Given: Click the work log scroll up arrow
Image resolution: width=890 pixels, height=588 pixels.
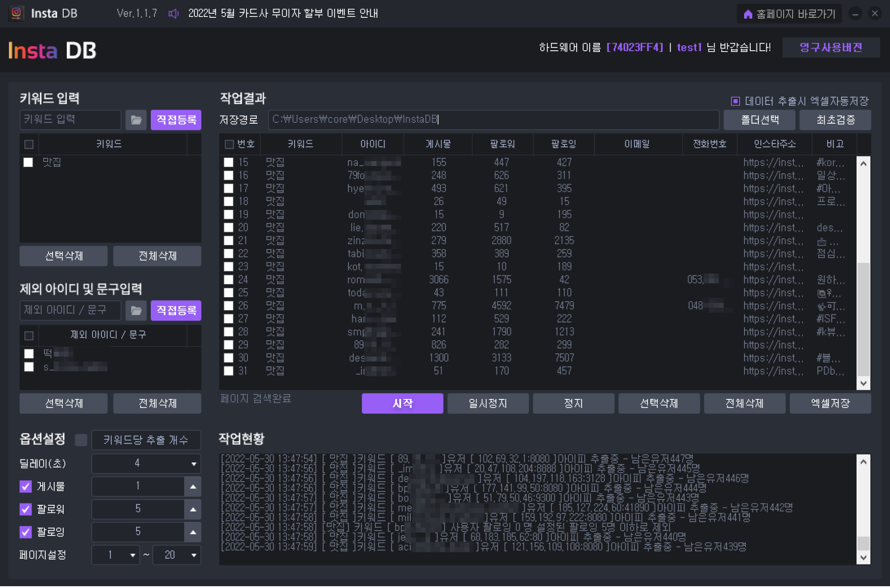Looking at the screenshot, I should coord(863,462).
